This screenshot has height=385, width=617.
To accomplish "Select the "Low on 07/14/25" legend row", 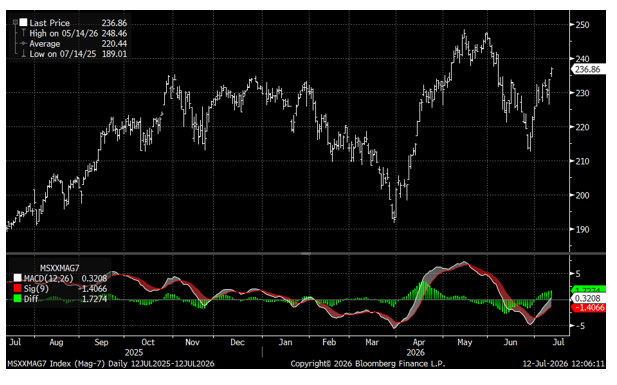I will point(63,54).
